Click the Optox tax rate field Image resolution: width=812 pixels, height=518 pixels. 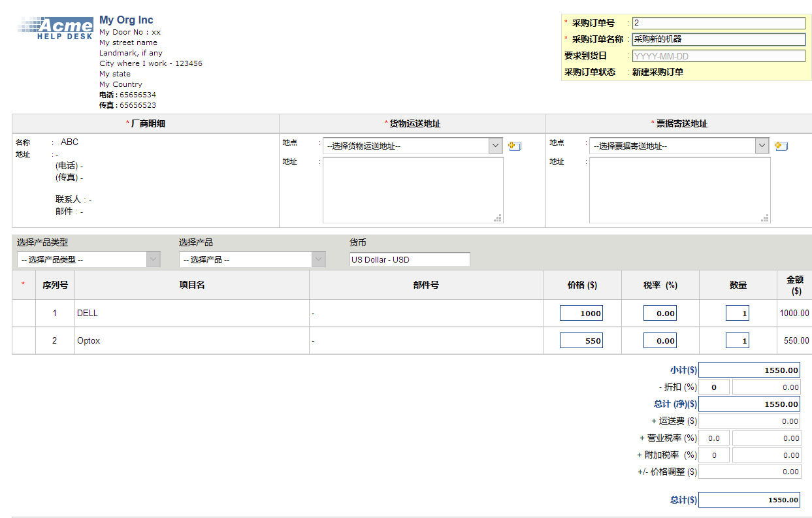pyautogui.click(x=660, y=341)
